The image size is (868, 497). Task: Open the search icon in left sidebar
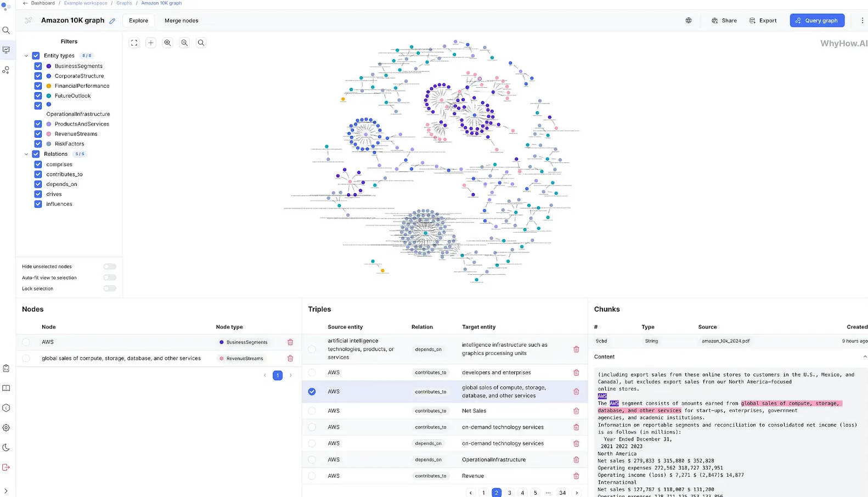[6, 30]
